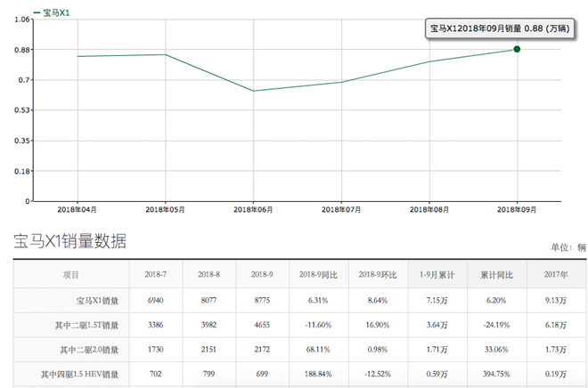Click the 2018年07月 axis label
Viewport: 588px width, 388px height.
point(341,210)
